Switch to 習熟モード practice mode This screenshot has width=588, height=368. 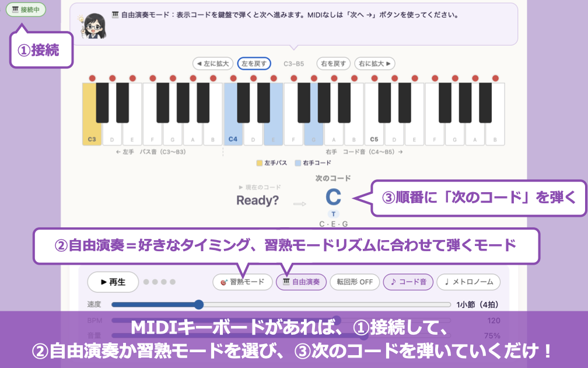(x=242, y=282)
